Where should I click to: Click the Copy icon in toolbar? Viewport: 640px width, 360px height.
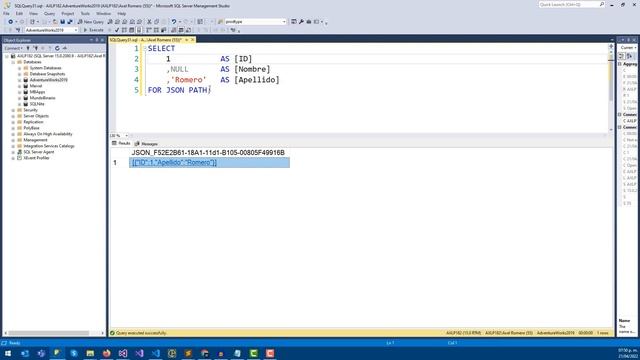(156, 22)
